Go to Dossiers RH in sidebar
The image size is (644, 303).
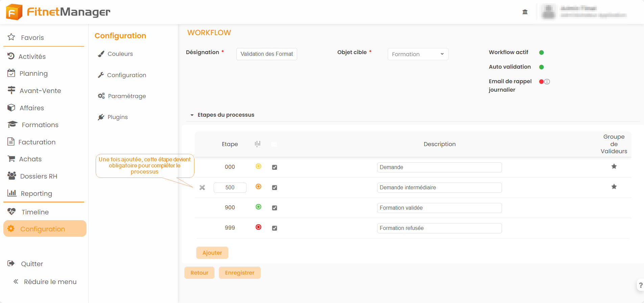click(39, 176)
